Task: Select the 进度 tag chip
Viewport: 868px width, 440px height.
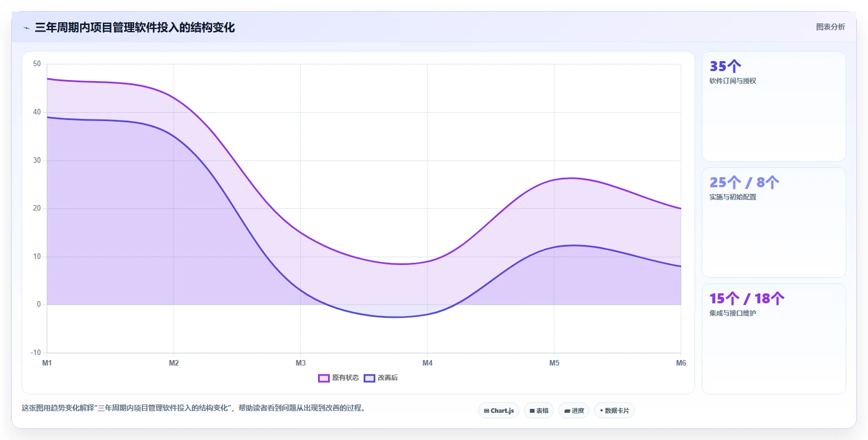Action: pyautogui.click(x=574, y=411)
